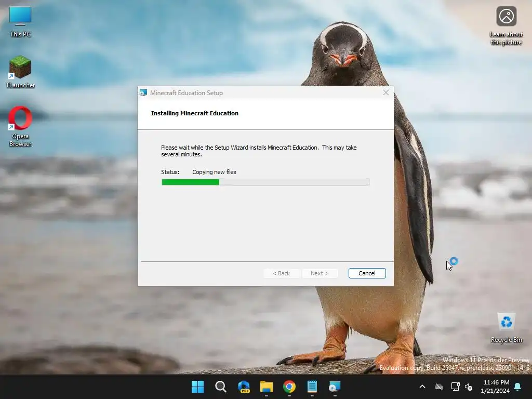This screenshot has width=532, height=399.
Task: Open File Explorer from the taskbar
Action: point(267,387)
